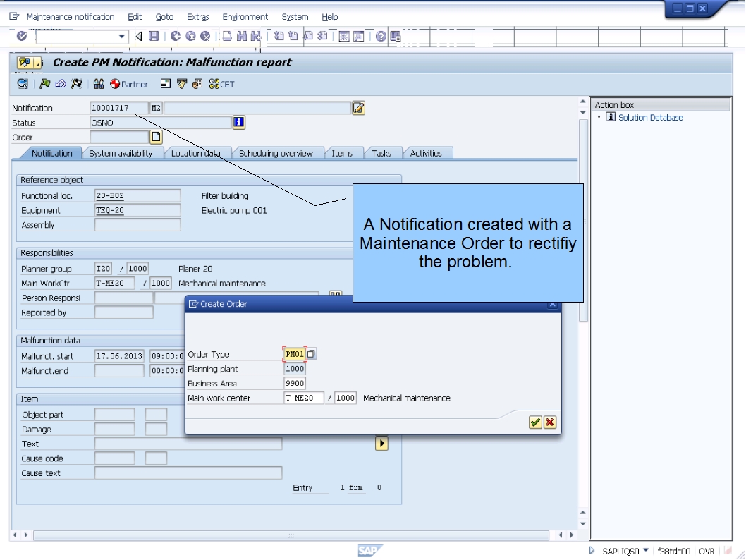
Task: Close the Create Order dialog
Action: (x=552, y=304)
